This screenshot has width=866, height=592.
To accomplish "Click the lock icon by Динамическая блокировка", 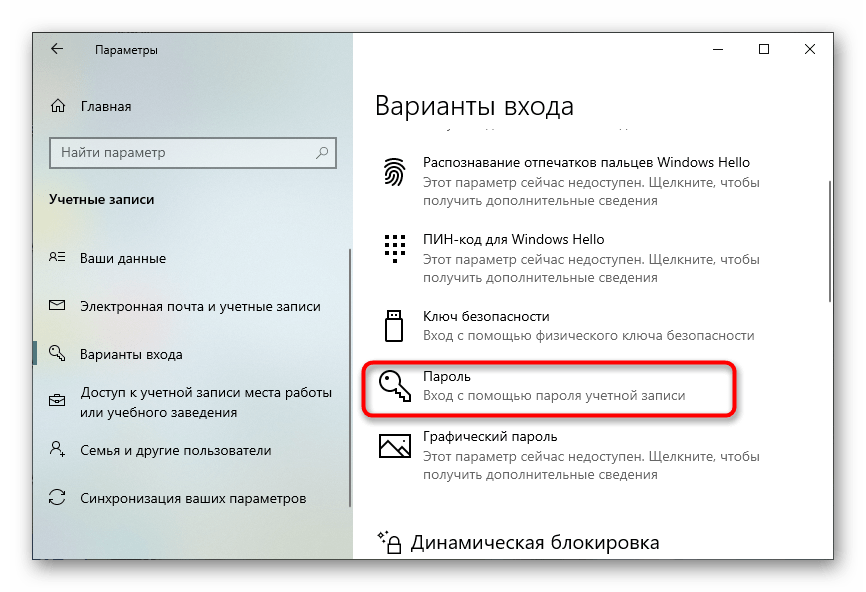I will [389, 542].
